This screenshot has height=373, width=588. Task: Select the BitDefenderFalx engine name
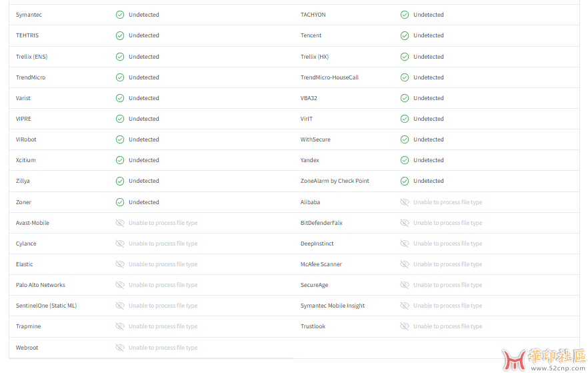[321, 222]
